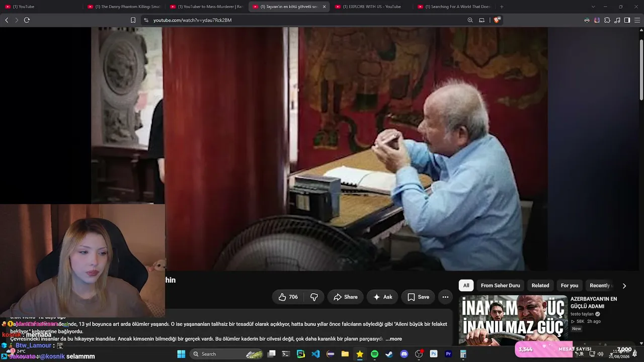
Task: Select the All filter chip
Action: [x=466, y=286]
